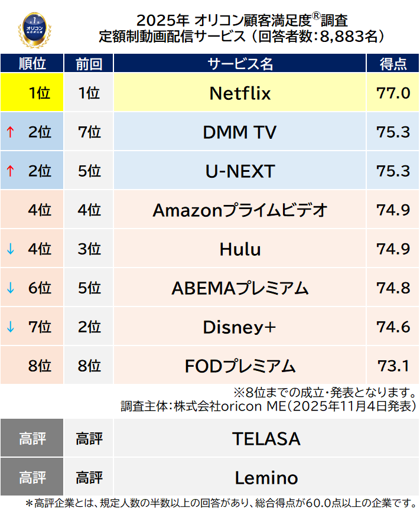Click the red up arrow beside U-NEXT

pos(10,171)
